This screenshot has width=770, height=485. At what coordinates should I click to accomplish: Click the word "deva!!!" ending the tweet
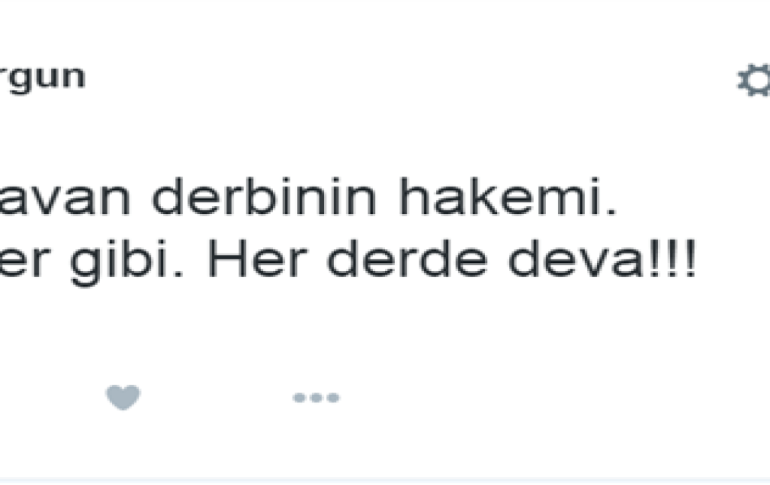(602, 259)
